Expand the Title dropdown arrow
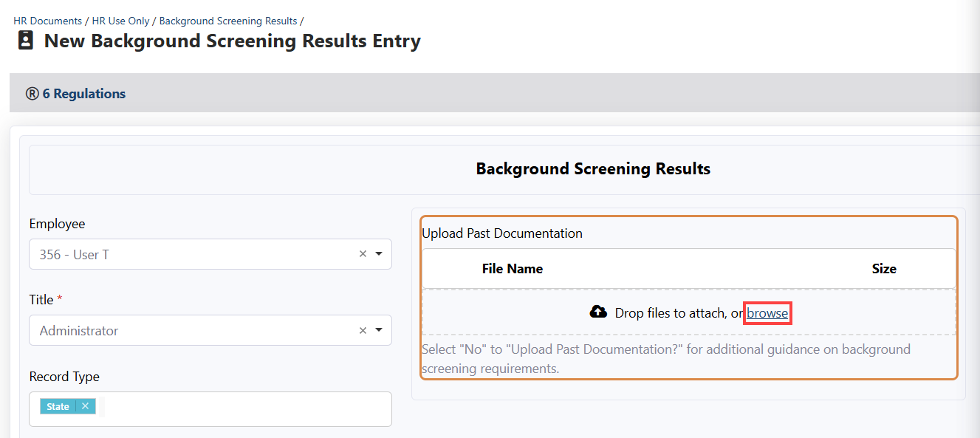The image size is (980, 438). pos(379,330)
